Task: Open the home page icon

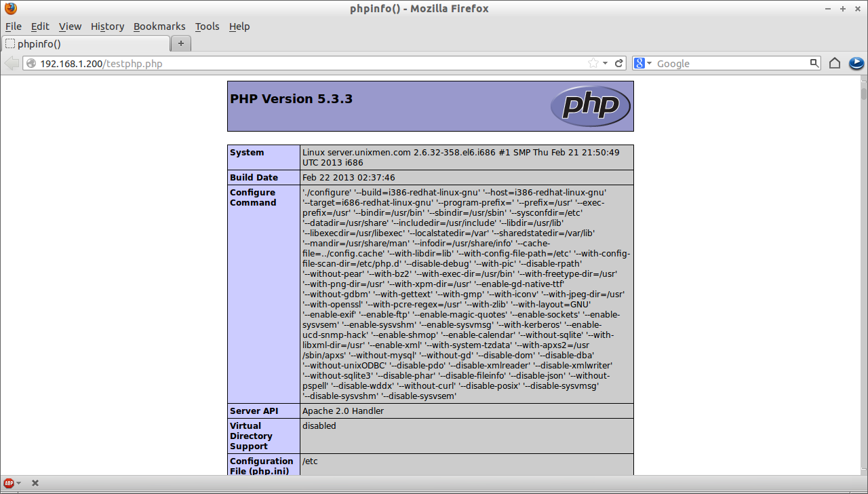Action: (835, 63)
